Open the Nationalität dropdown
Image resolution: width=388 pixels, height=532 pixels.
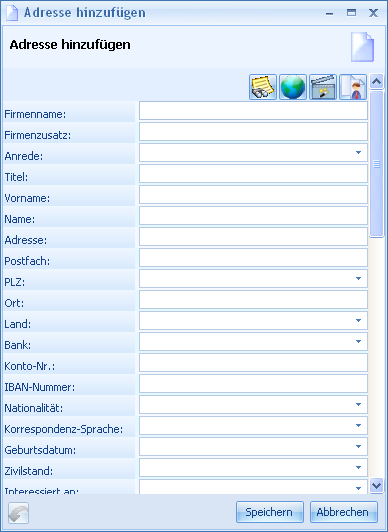[358, 404]
